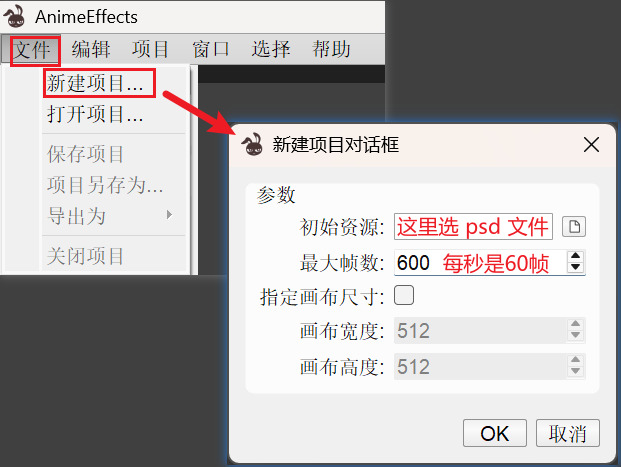Open the 窗口 menu
The height and width of the screenshot is (467, 621).
coord(211,50)
